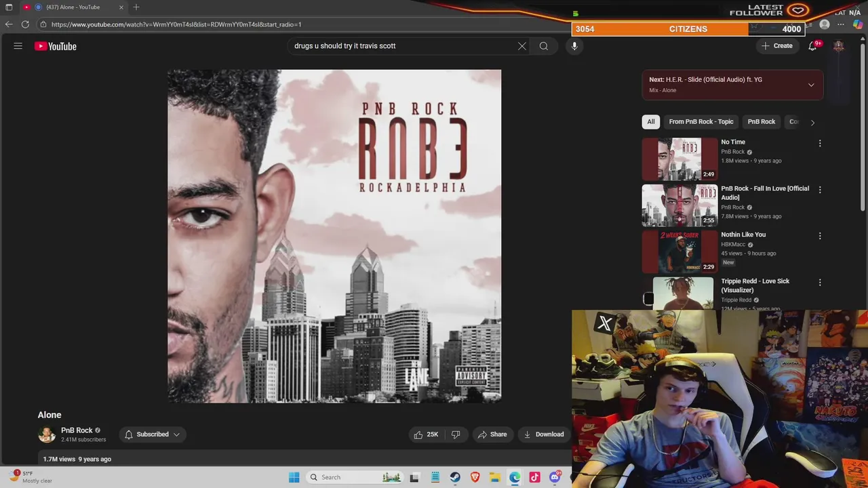The image size is (868, 488).
Task: Open the account avatar menu
Action: (839, 46)
